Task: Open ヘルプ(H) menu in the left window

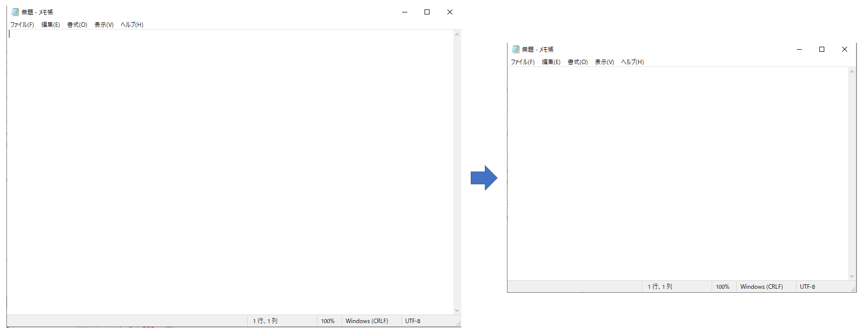Action: click(x=132, y=25)
